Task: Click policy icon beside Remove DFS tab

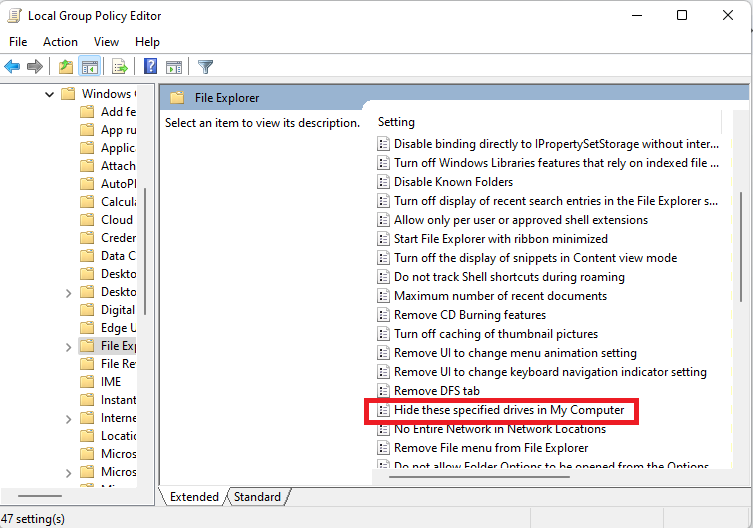Action: tap(383, 391)
